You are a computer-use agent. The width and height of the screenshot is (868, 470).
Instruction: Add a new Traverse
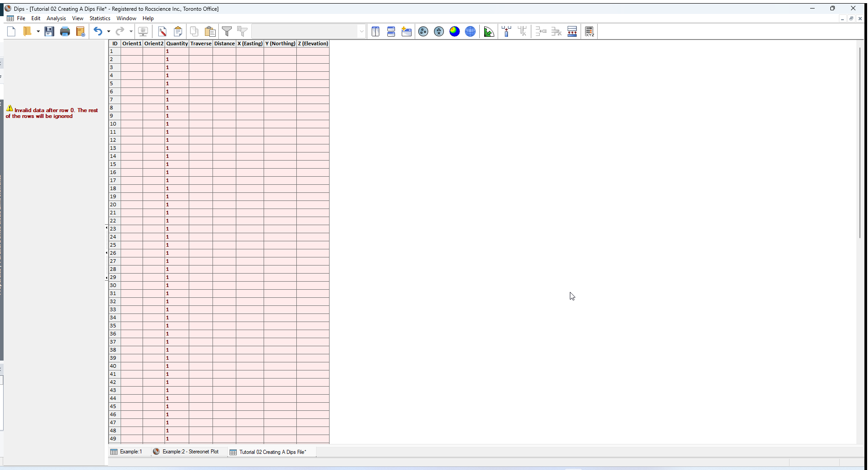(x=506, y=31)
